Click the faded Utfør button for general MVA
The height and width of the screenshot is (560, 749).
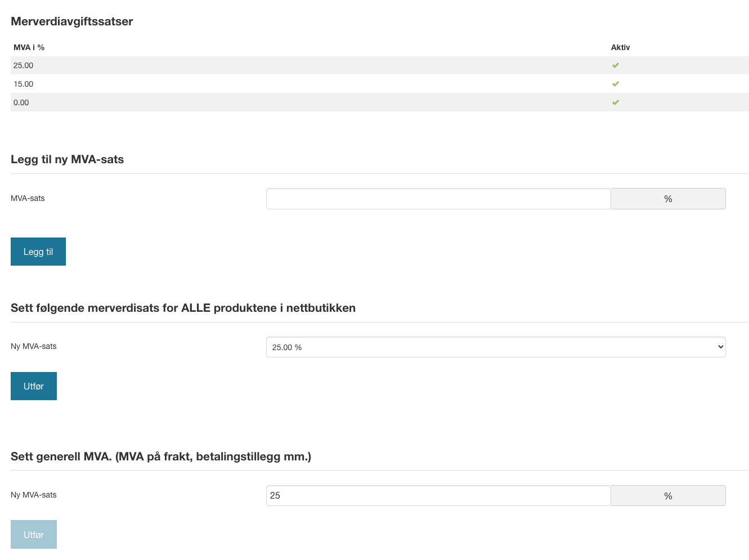[x=34, y=535]
